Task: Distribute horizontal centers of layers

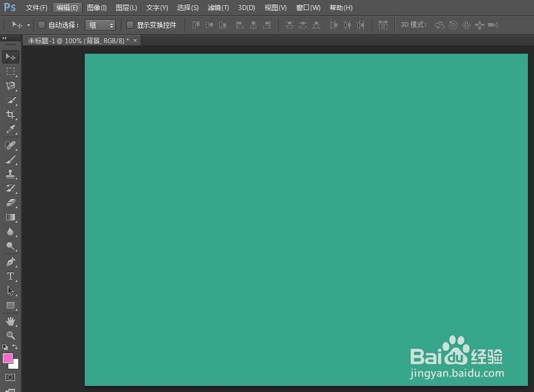Action: [x=347, y=25]
